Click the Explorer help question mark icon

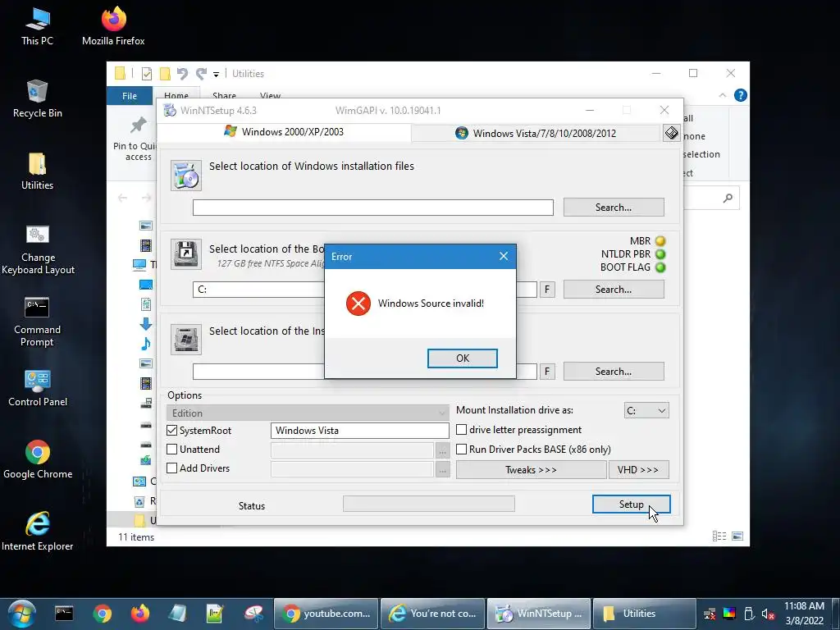click(x=741, y=95)
